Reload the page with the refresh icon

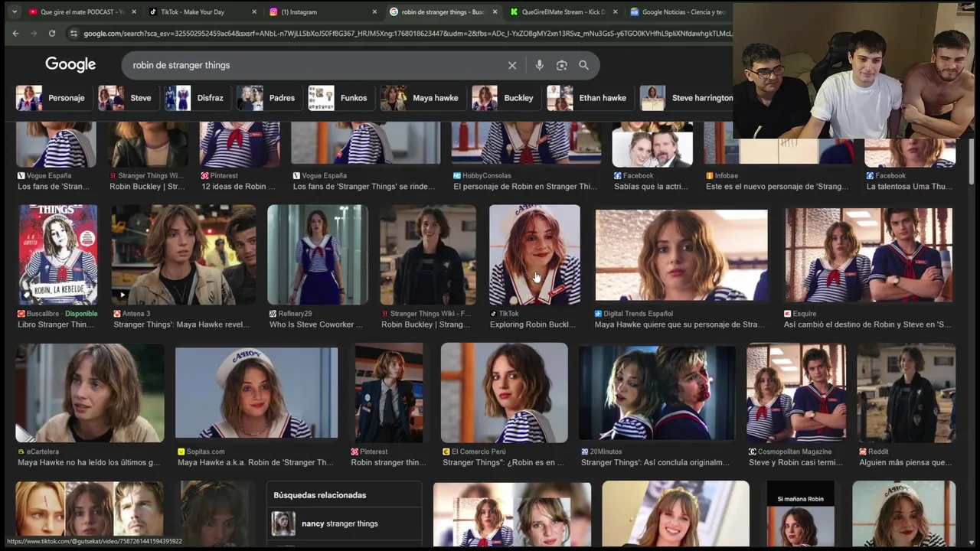coord(52,34)
